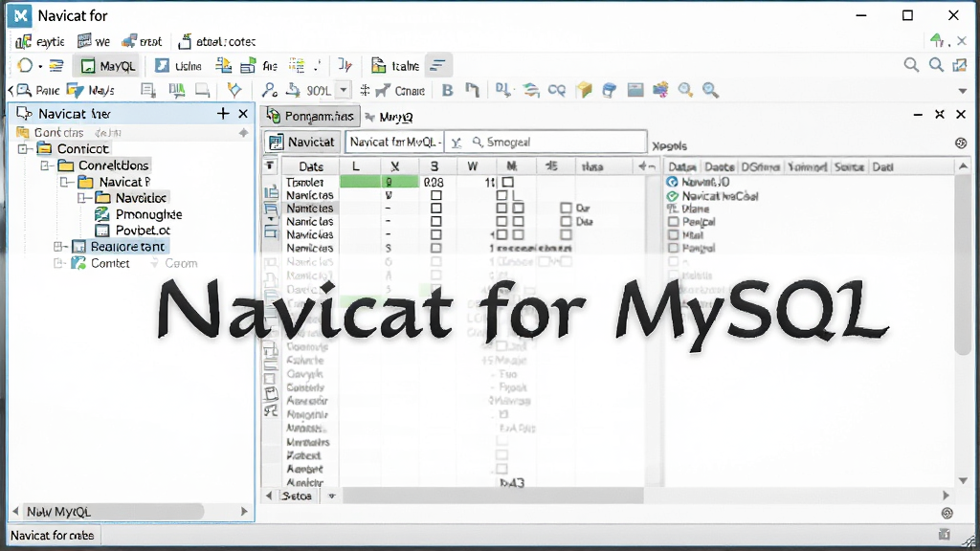Select the Setoa tab at the bottom
The height and width of the screenshot is (551, 980).
[x=297, y=496]
